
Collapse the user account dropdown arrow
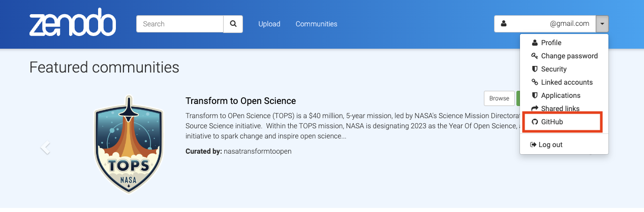coord(602,24)
